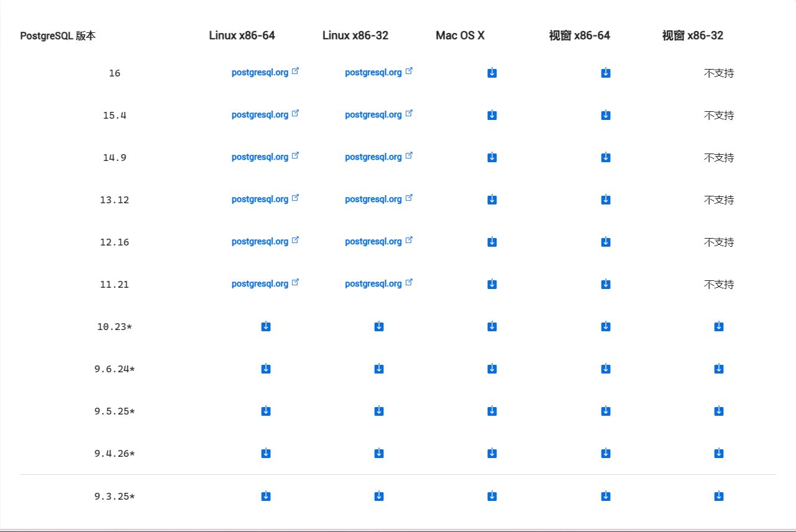796x532 pixels.
Task: Open postgresql.org Linux x86-64 link for version 11.21
Action: click(x=265, y=283)
